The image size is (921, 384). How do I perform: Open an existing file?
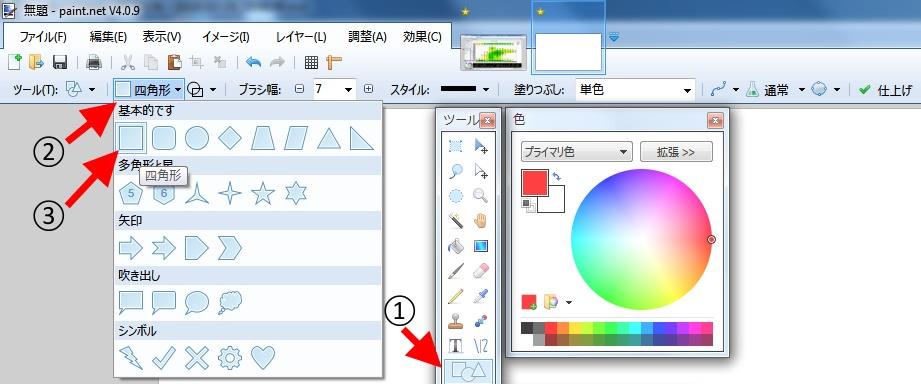(36, 62)
